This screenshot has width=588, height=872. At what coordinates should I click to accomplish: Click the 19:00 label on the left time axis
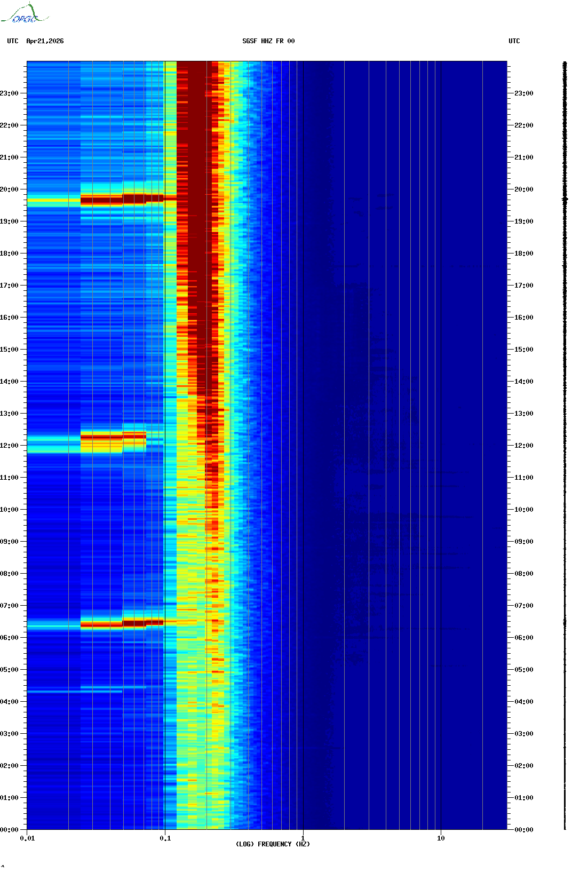coord(9,221)
